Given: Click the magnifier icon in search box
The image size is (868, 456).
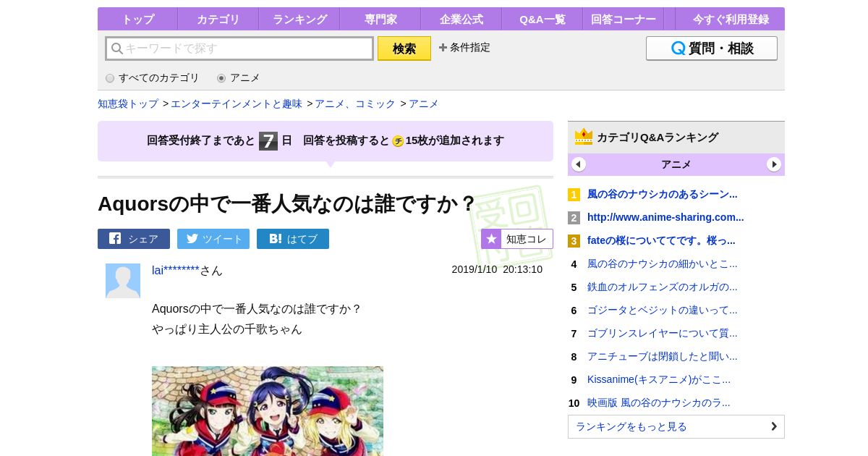Looking at the screenshot, I should [x=116, y=48].
